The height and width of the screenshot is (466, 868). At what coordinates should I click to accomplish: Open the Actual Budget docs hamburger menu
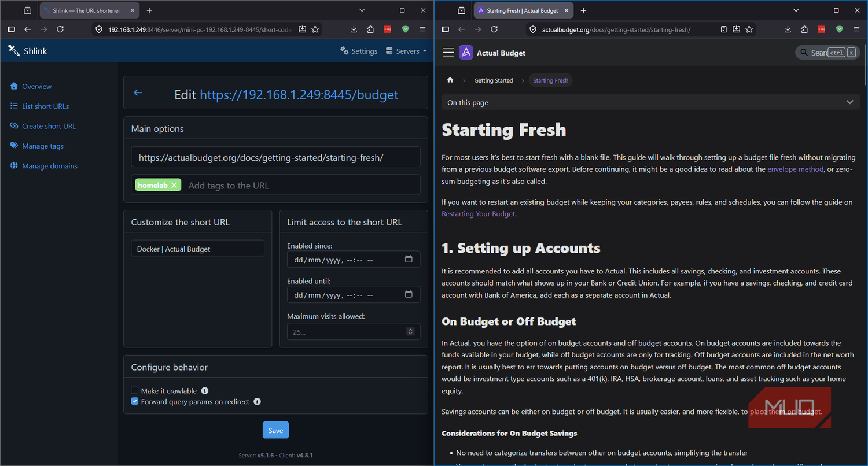click(448, 53)
